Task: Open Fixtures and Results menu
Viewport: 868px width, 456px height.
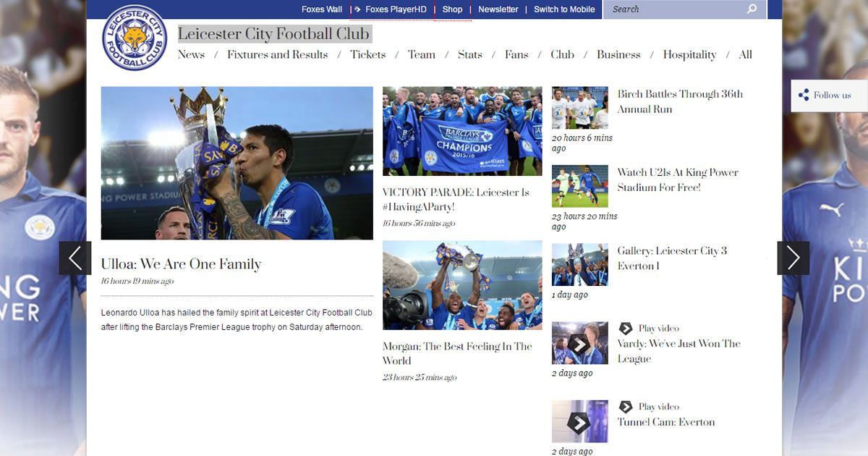Action: [277, 54]
